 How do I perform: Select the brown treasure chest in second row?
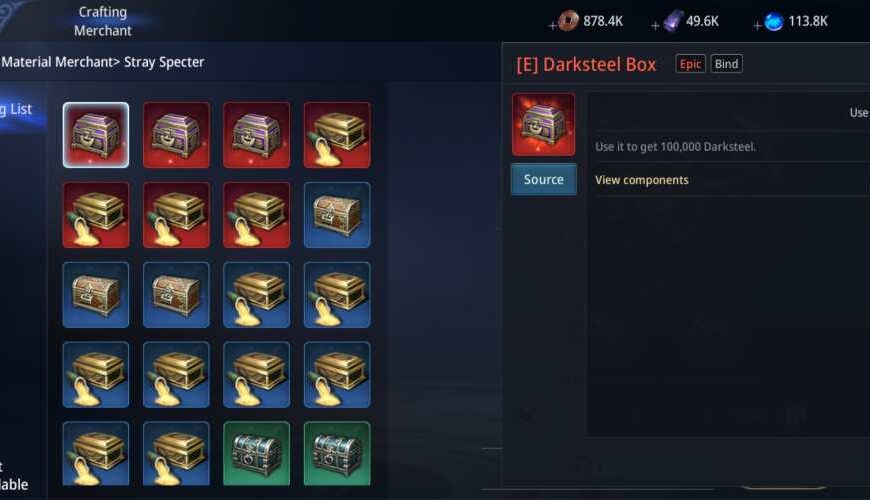pyautogui.click(x=337, y=215)
